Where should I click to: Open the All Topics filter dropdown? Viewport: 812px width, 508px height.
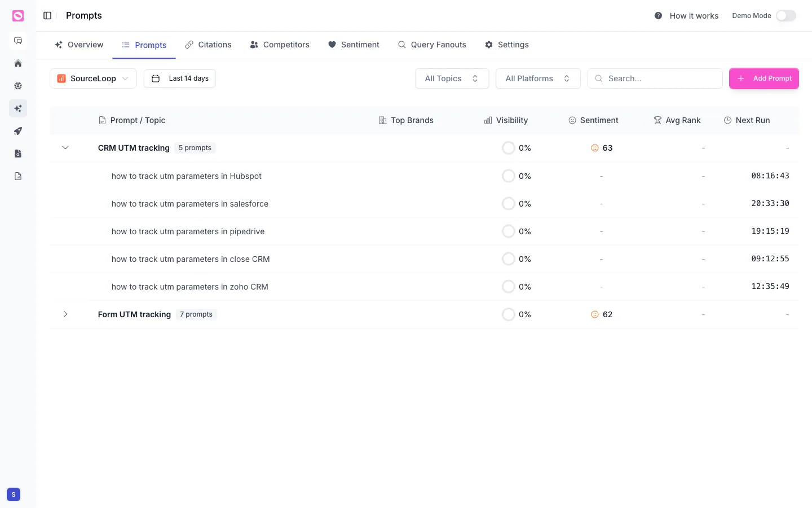pyautogui.click(x=452, y=78)
